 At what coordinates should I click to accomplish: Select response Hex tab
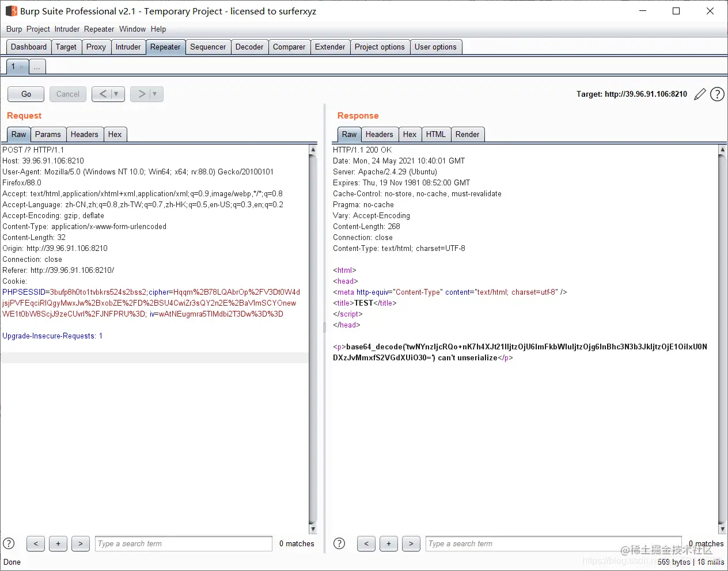pyautogui.click(x=410, y=135)
